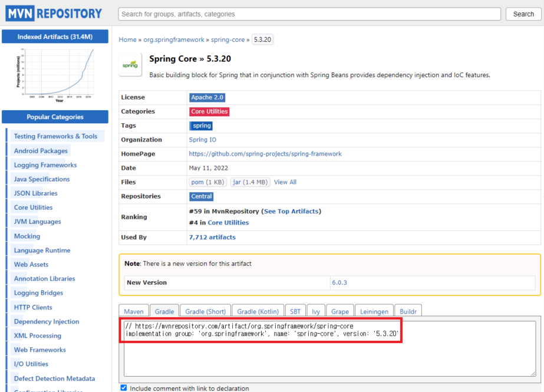Click the search input field
This screenshot has width=544, height=392.
coord(309,14)
